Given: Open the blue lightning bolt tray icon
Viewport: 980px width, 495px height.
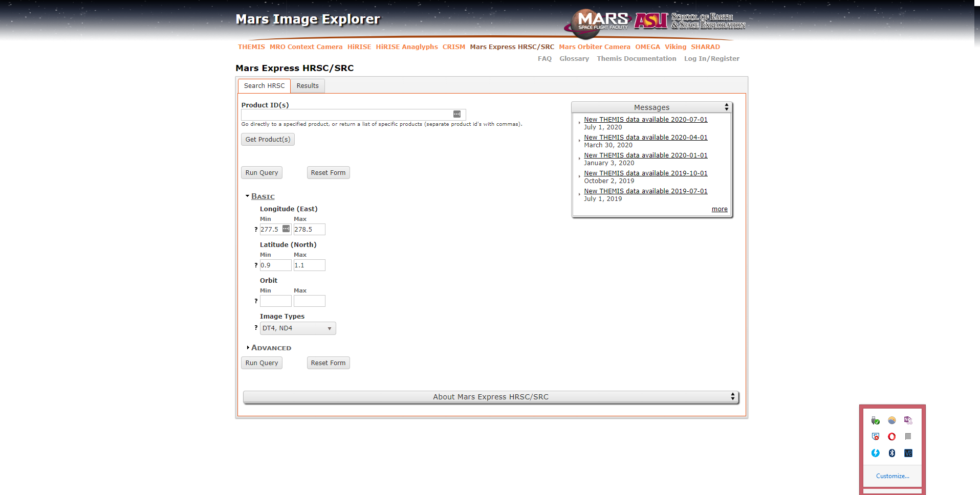Looking at the screenshot, I should tap(876, 453).
